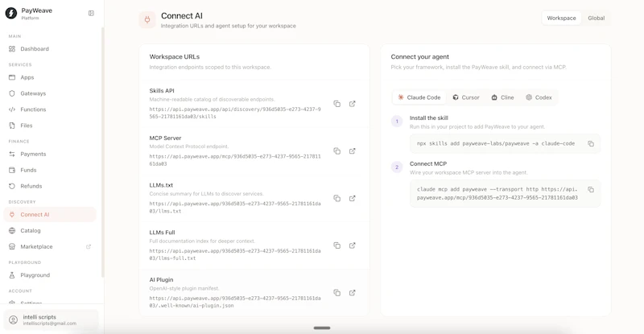Open MCP Server URL externally
644x334 pixels.
pos(352,151)
